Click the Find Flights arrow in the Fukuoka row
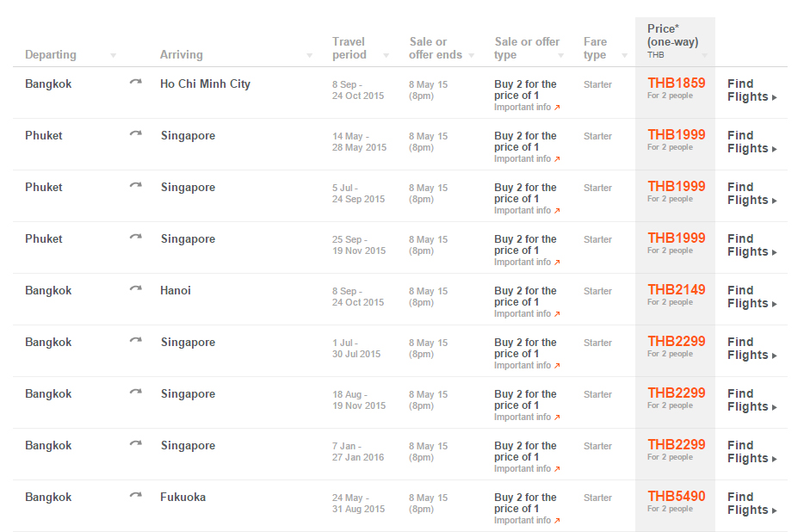The width and height of the screenshot is (804, 532). click(x=775, y=510)
